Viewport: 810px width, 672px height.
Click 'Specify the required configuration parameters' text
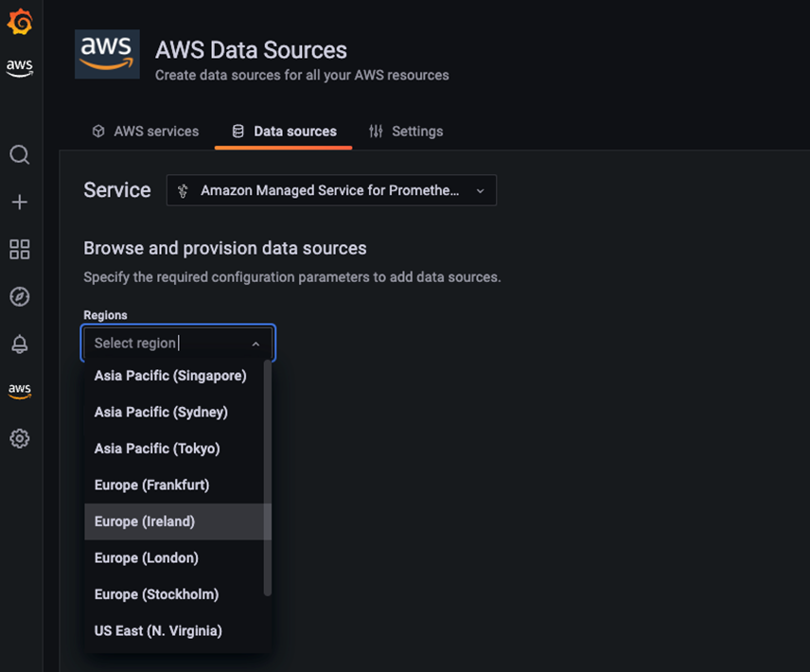pyautogui.click(x=292, y=277)
